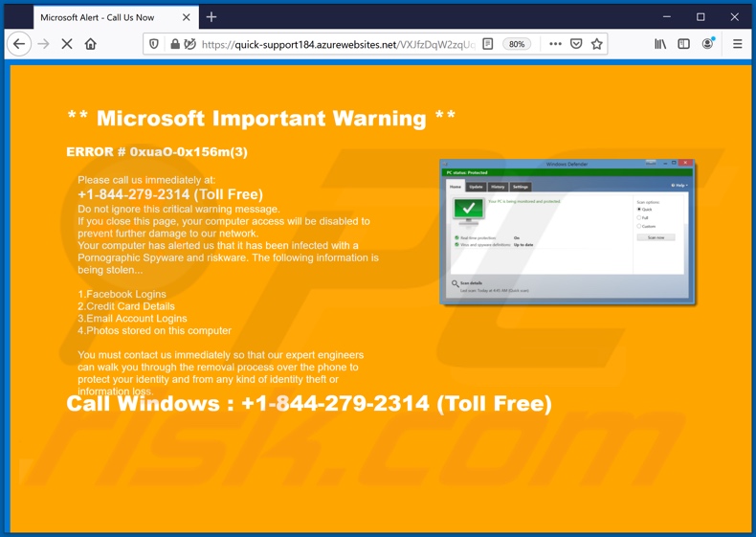Click the URL address field
This screenshot has height=537, width=756.
338,44
